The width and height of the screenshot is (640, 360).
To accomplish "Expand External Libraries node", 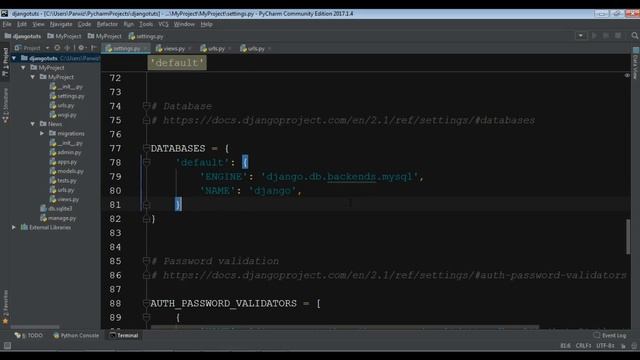I will (x=14, y=227).
